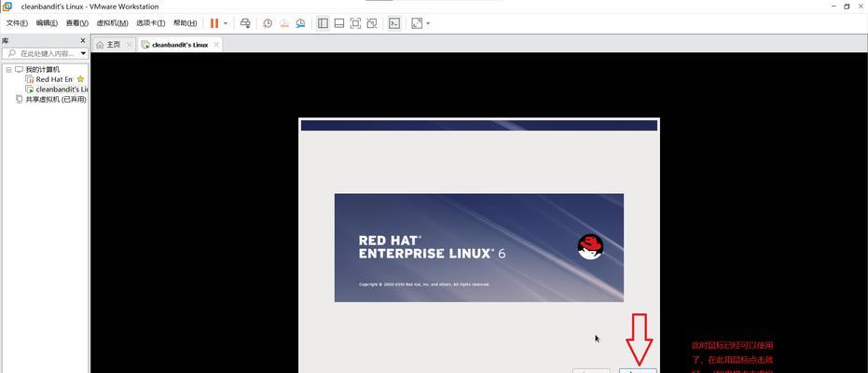Enter full screen mode
868x373 pixels.
pyautogui.click(x=356, y=23)
